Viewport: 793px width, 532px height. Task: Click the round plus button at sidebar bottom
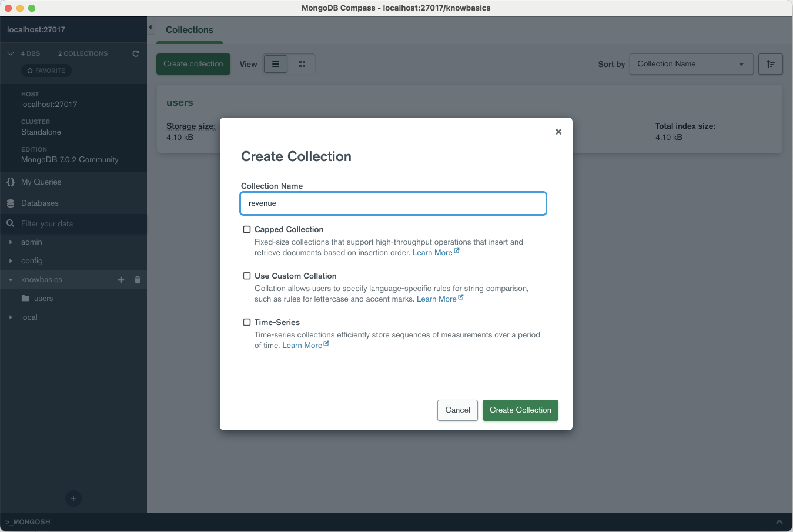pyautogui.click(x=73, y=498)
